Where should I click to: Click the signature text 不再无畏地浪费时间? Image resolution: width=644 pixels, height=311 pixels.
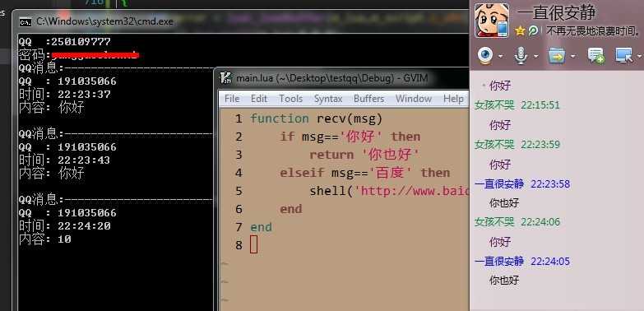click(594, 30)
